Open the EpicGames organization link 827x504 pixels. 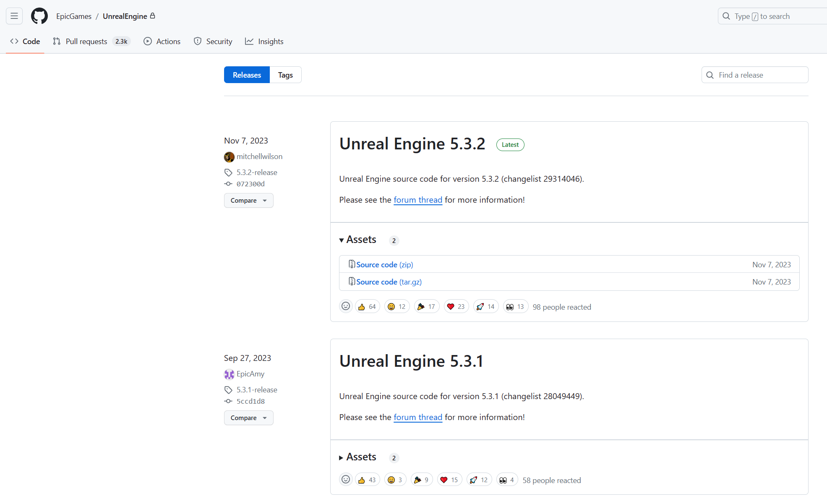[x=74, y=16]
